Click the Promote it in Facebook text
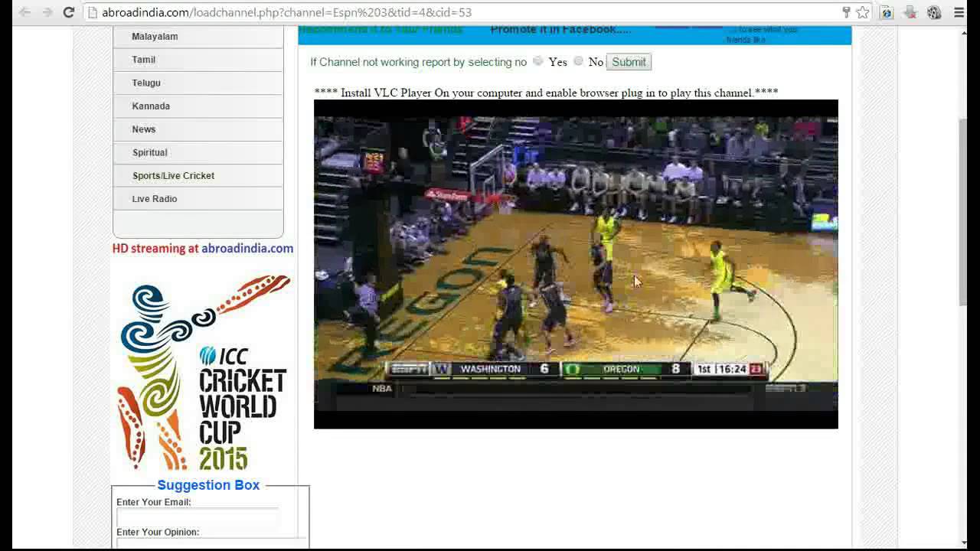Image resolution: width=980 pixels, height=551 pixels. [x=560, y=30]
